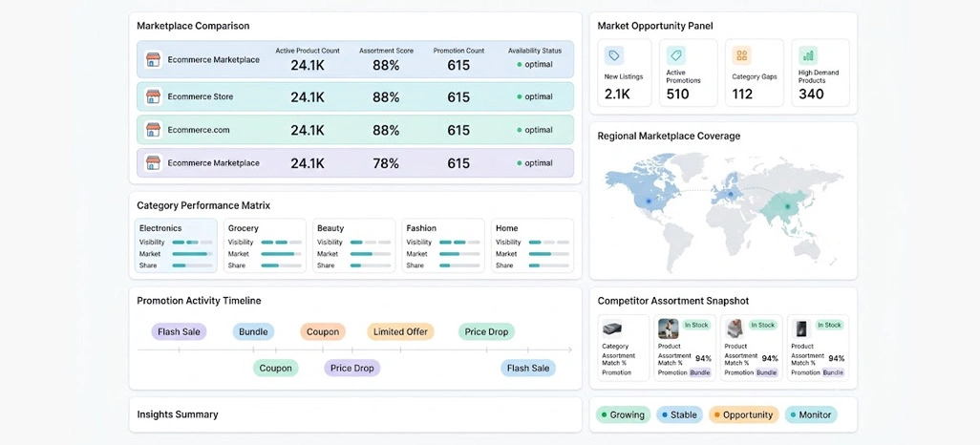Toggle the Monitor legend chip
This screenshot has width=980, height=445.
(811, 414)
